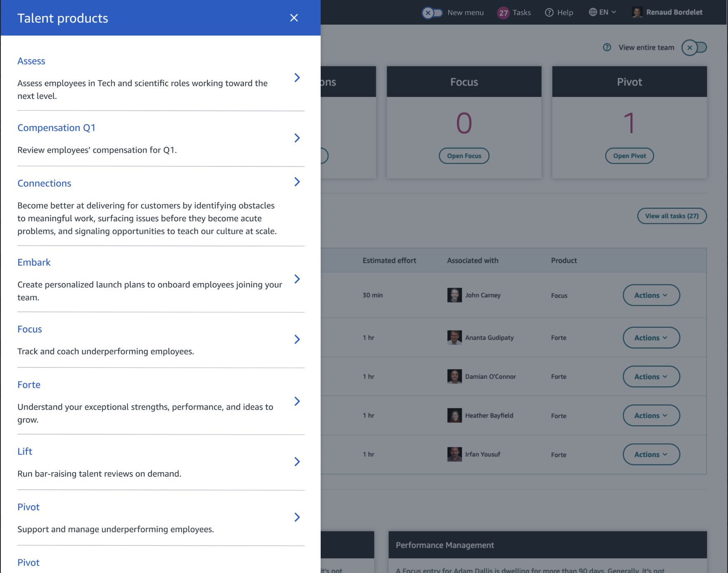Screen dimensions: 728x573
Task: Click the Performance Management panel header
Action: (548, 545)
